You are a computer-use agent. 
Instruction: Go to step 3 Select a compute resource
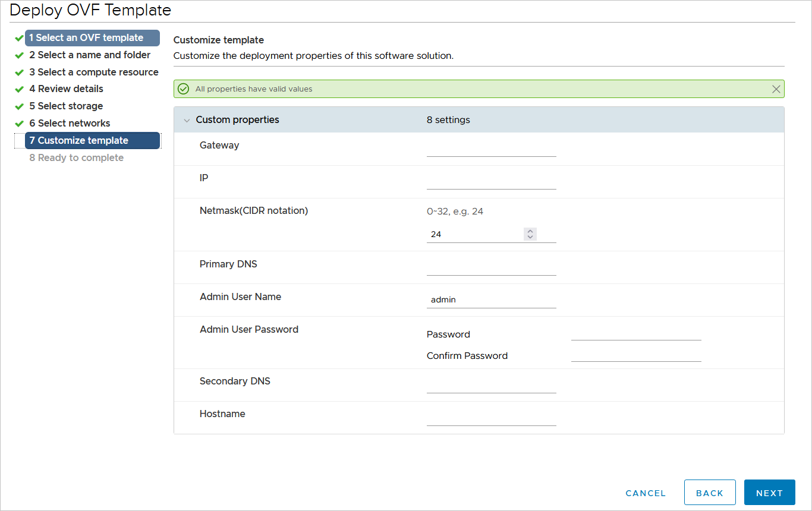click(94, 72)
